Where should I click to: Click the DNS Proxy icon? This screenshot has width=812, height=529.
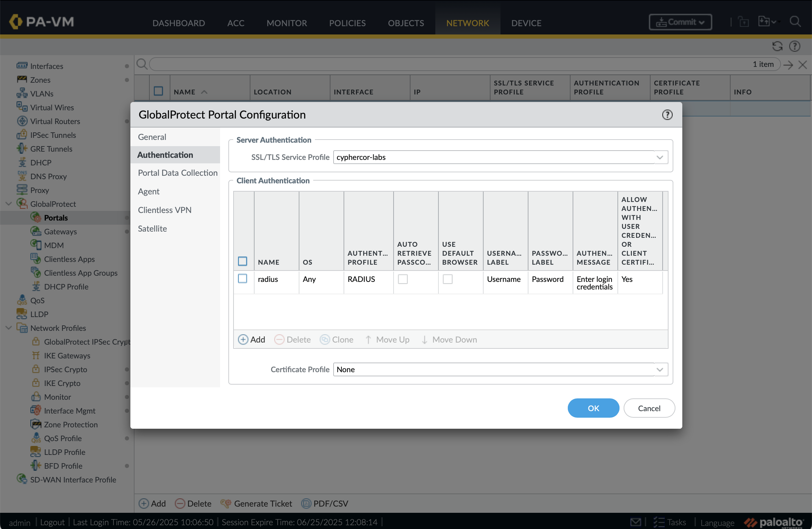(22, 176)
